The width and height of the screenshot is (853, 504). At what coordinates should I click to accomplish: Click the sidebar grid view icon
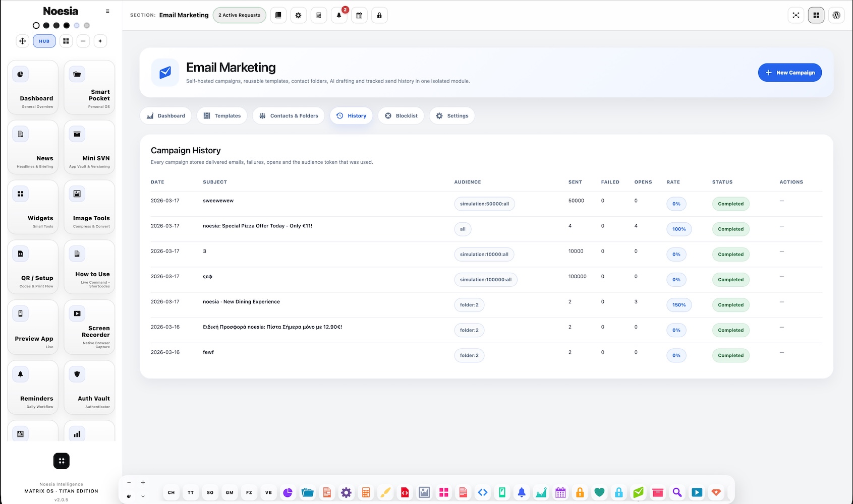tap(66, 41)
